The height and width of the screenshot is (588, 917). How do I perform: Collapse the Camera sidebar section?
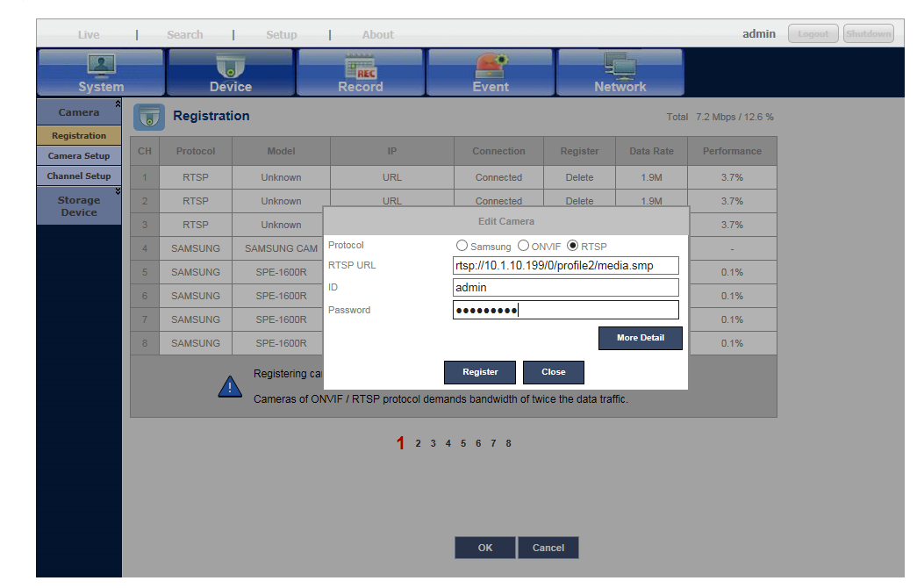[118, 104]
